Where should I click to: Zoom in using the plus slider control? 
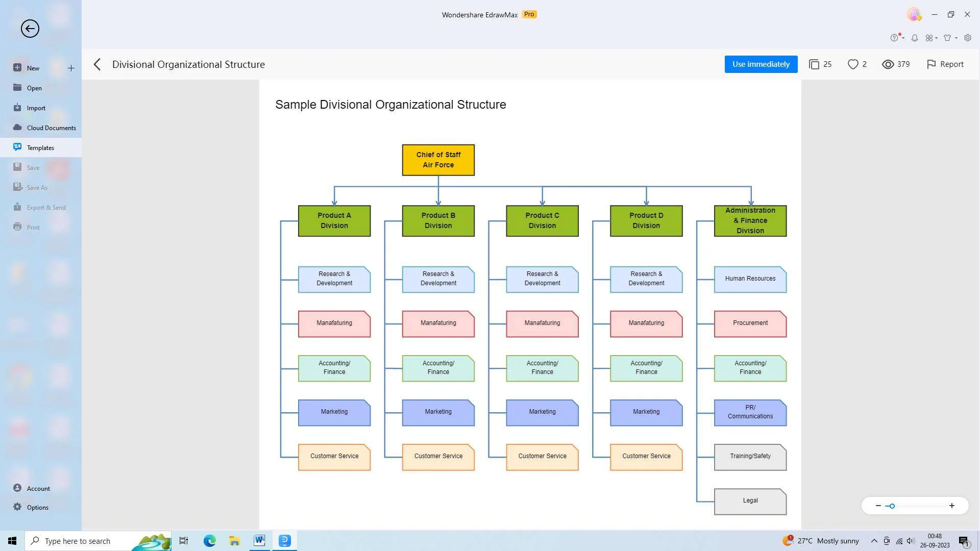pos(952,505)
